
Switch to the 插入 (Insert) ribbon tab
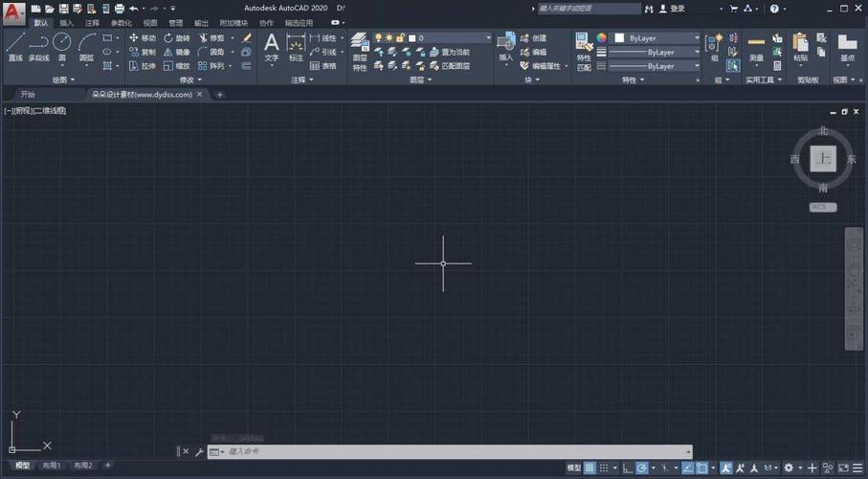click(x=65, y=22)
